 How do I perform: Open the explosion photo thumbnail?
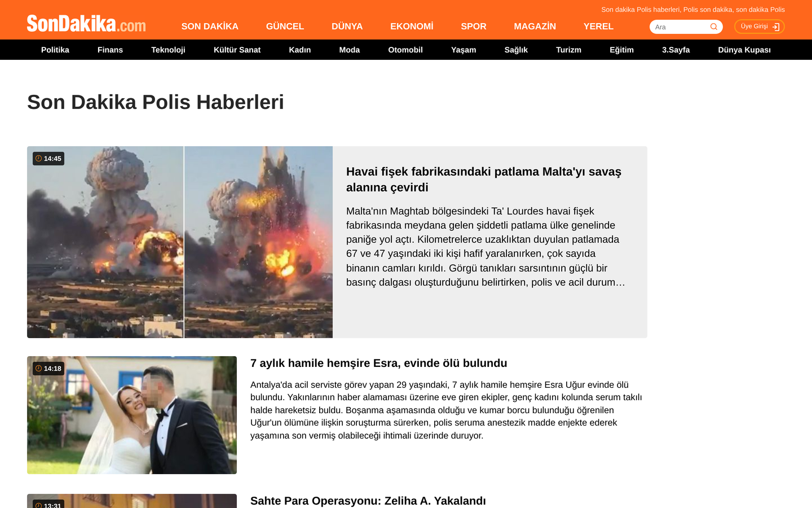[180, 242]
